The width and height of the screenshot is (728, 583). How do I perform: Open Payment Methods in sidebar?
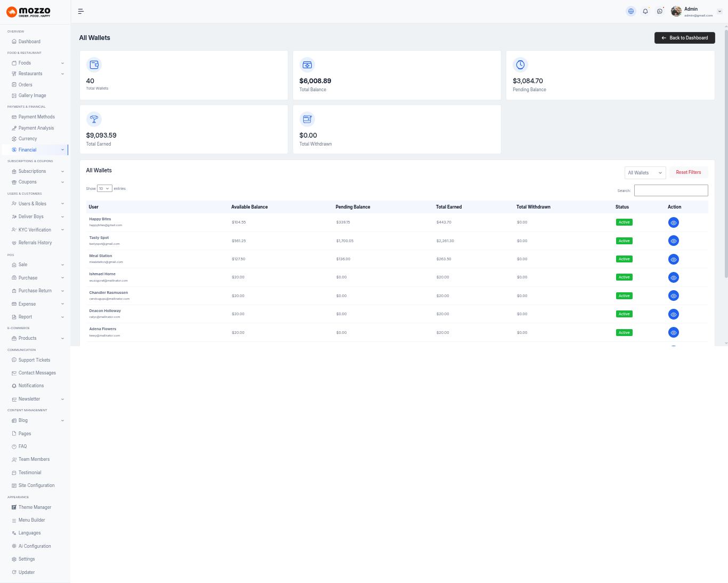click(36, 117)
